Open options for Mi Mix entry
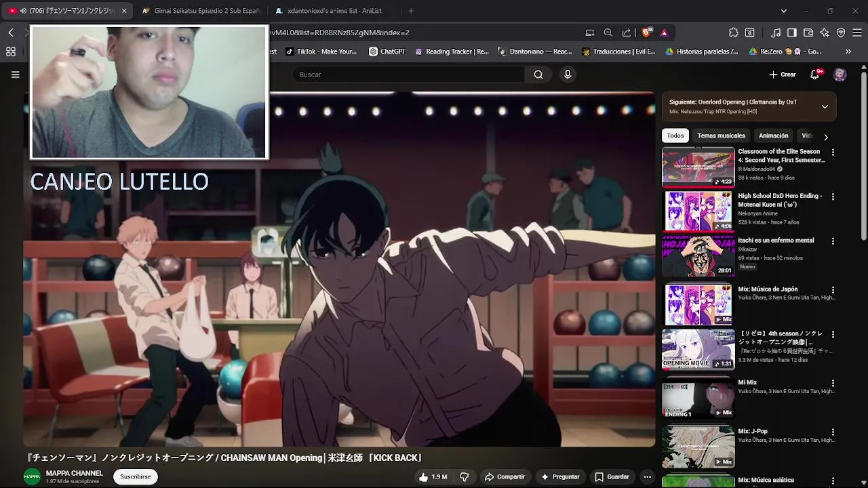Screen dimensions: 868x488 click(x=833, y=384)
